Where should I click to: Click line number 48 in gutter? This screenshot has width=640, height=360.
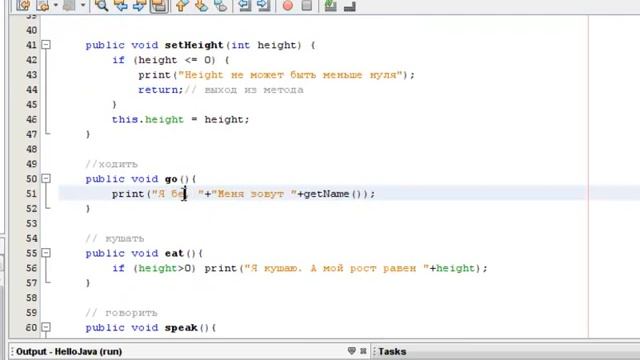pos(31,149)
